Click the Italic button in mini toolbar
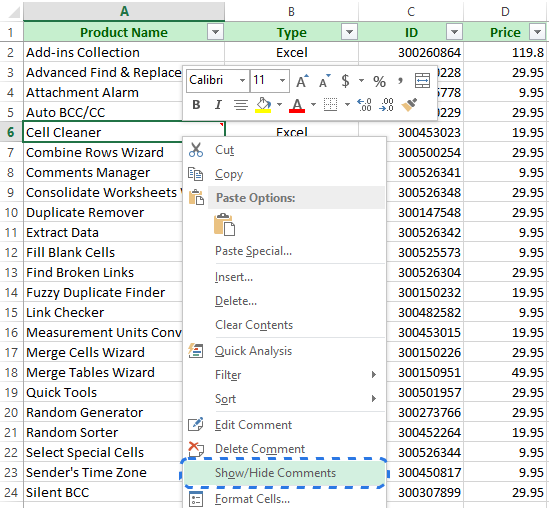The height and width of the screenshot is (508, 549). tap(218, 105)
